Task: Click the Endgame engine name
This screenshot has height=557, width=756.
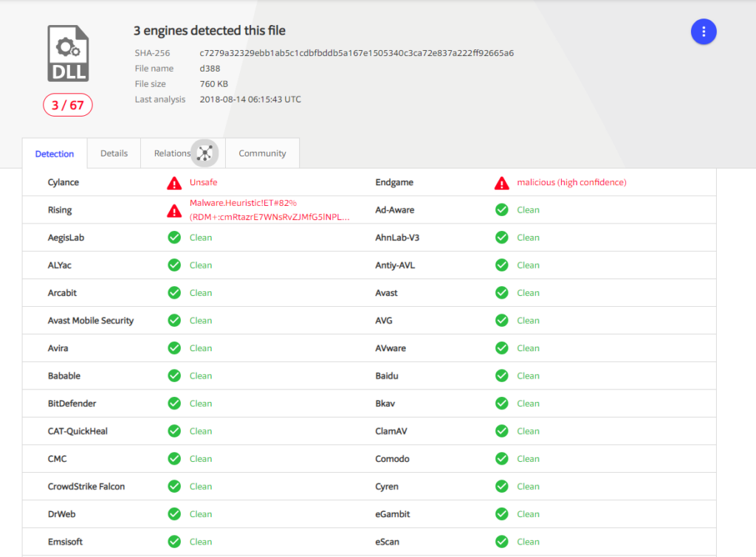Action: point(394,182)
